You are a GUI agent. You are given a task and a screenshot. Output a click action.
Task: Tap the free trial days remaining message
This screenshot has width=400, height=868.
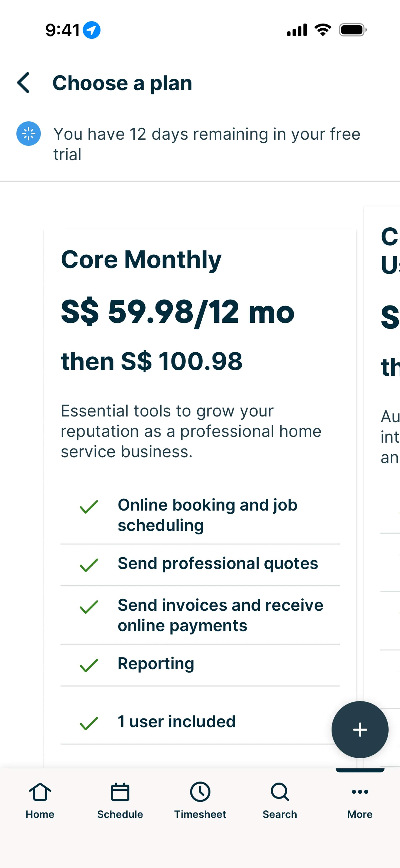[207, 144]
